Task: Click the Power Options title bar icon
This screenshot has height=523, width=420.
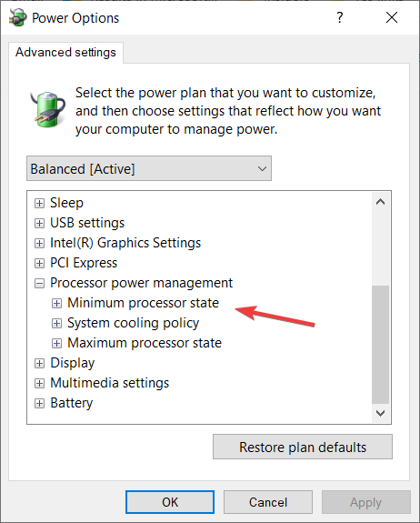Action: [x=17, y=17]
